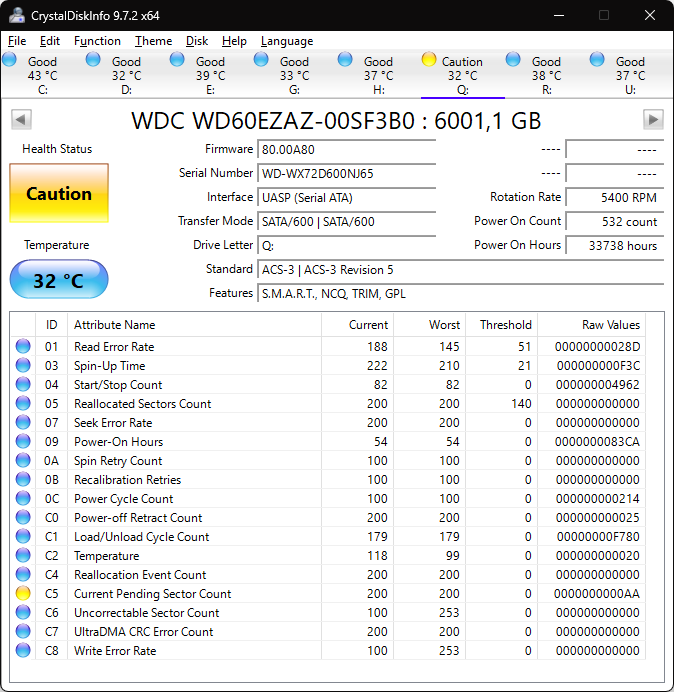Image resolution: width=674 pixels, height=692 pixels.
Task: Open the Theme menu
Action: (x=153, y=41)
